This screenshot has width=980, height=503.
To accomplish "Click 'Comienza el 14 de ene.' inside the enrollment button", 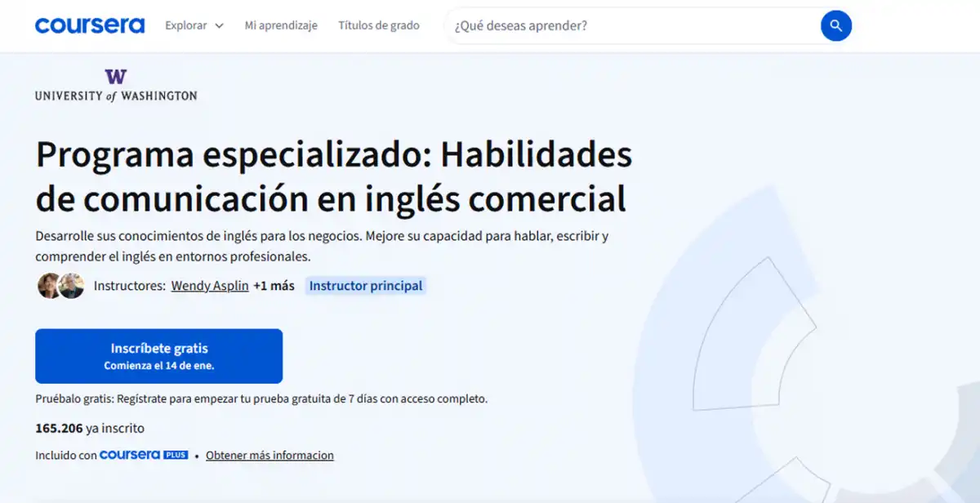I will click(158, 365).
